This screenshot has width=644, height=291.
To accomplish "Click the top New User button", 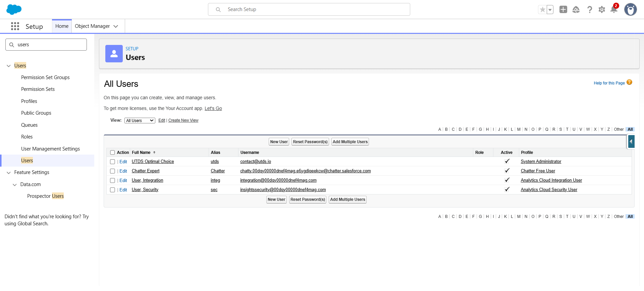I will coord(279,142).
